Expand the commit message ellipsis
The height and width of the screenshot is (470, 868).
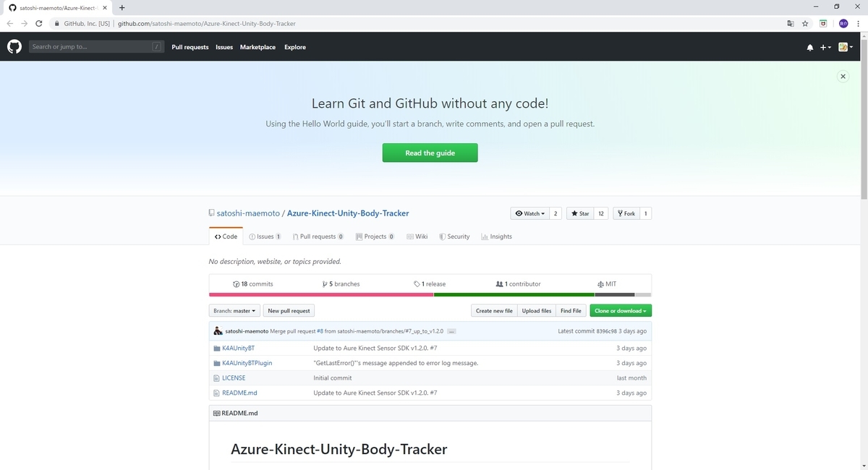tap(451, 331)
